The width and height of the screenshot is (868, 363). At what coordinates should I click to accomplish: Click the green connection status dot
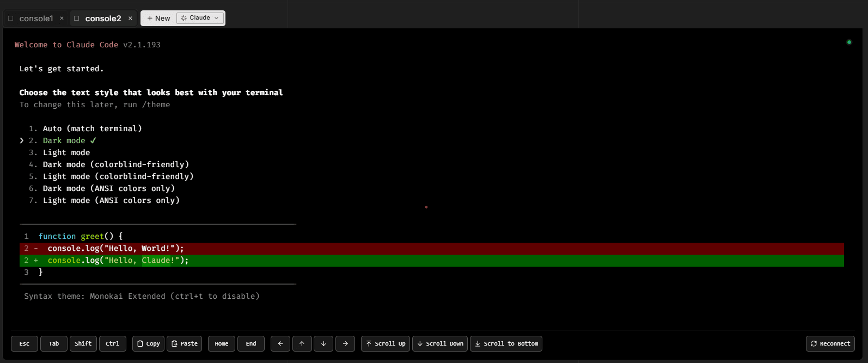[x=849, y=42]
